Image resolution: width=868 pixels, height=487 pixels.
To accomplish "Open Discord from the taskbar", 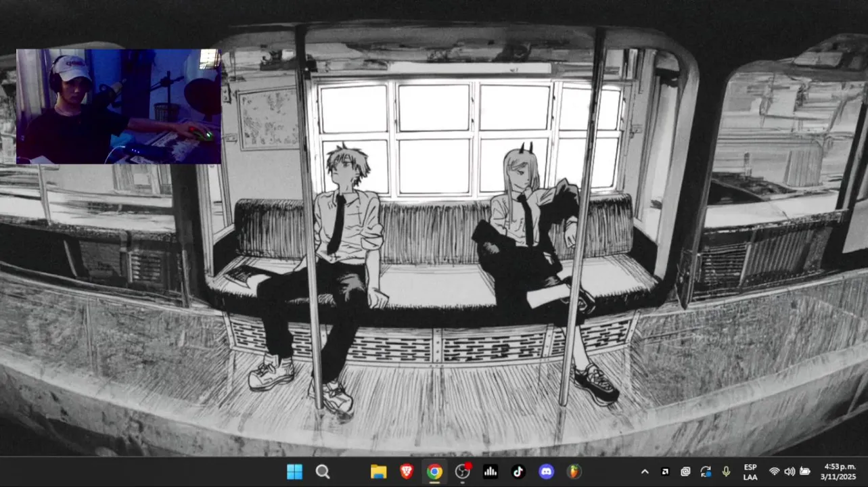I will 546,471.
